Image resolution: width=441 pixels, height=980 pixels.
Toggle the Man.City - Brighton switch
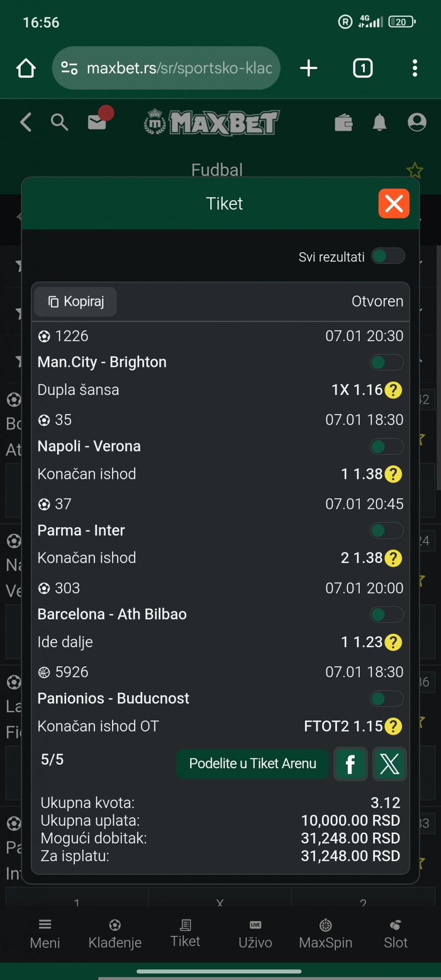point(386,362)
